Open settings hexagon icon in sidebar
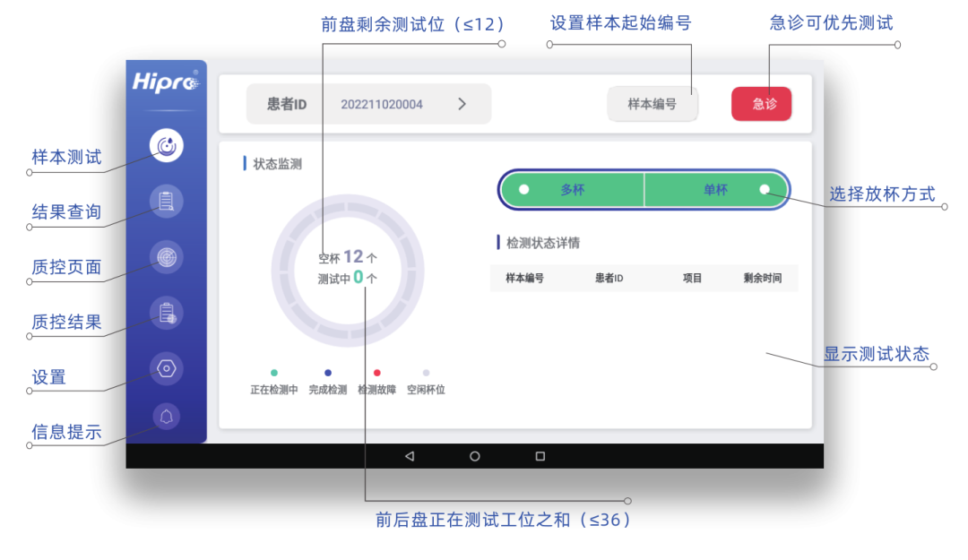 [166, 367]
